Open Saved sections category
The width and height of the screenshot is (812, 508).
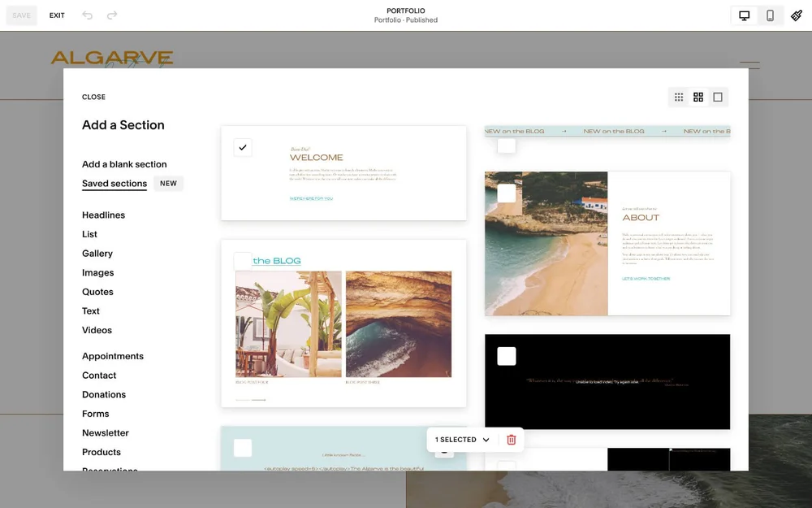click(114, 184)
